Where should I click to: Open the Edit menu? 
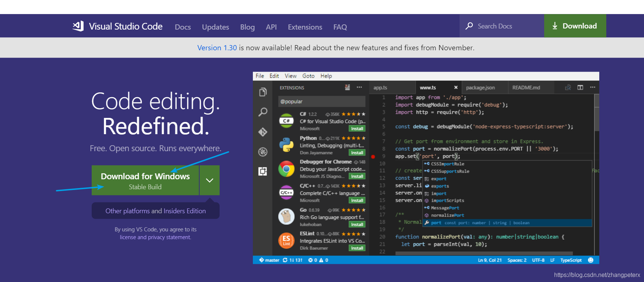(x=274, y=76)
